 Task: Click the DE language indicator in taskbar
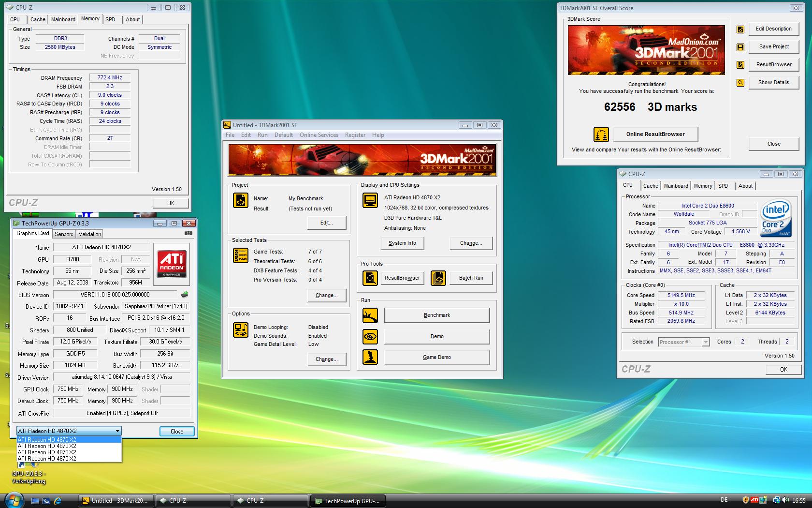(x=724, y=500)
